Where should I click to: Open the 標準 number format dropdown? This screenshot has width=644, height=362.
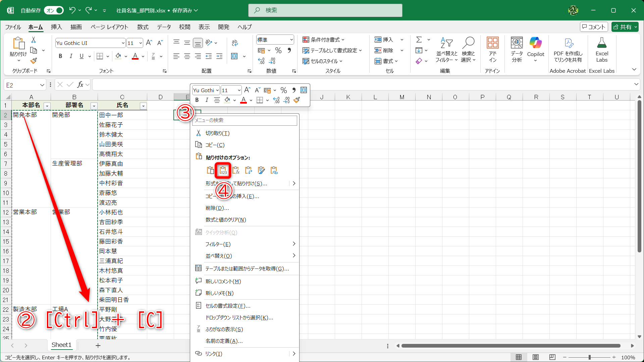point(291,40)
